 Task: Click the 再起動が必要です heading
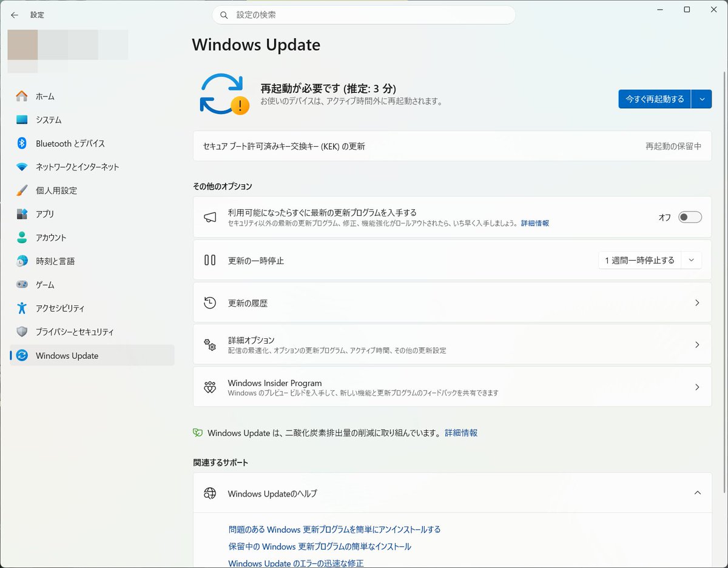pyautogui.click(x=328, y=89)
